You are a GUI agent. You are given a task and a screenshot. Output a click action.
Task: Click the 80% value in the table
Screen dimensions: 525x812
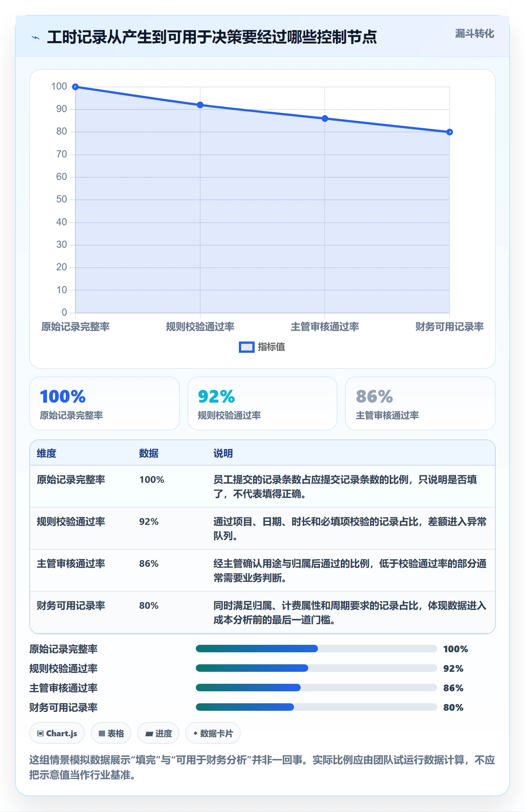coord(149,605)
